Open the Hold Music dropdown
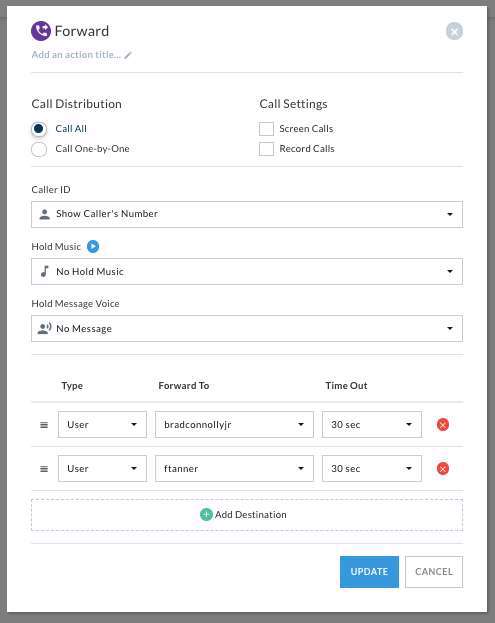Screen dimensions: 495x623 click(247, 271)
